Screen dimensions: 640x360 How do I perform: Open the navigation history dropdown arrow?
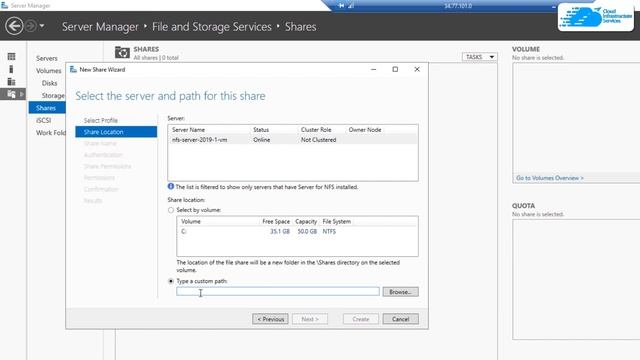(42, 27)
